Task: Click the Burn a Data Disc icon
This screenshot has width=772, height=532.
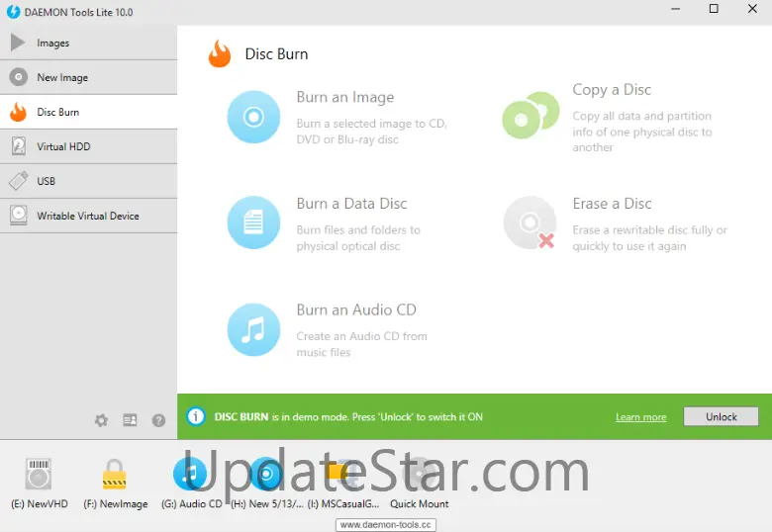Action: point(253,222)
